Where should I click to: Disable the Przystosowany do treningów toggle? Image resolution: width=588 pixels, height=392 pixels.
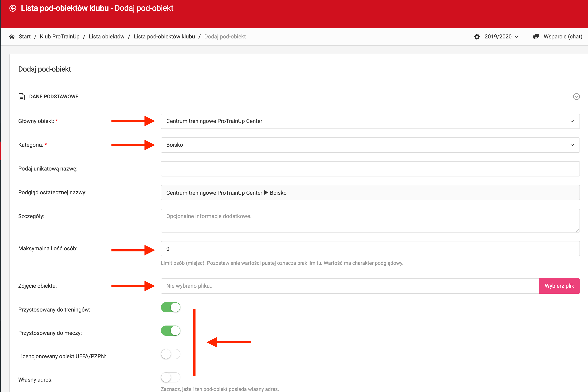click(x=170, y=307)
